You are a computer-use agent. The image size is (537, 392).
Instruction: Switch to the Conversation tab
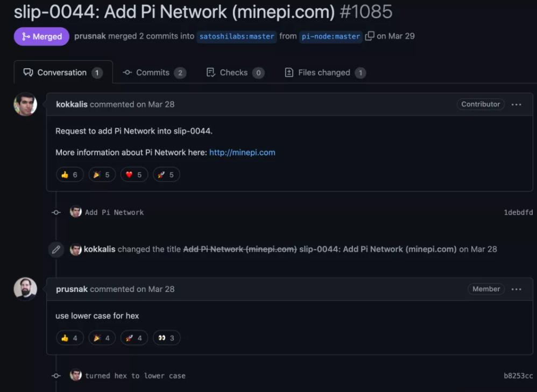point(63,73)
